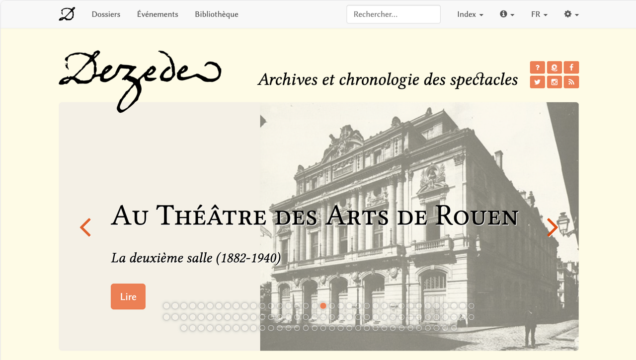This screenshot has width=636, height=360.
Task: Open the FR language dropdown
Action: 539,14
